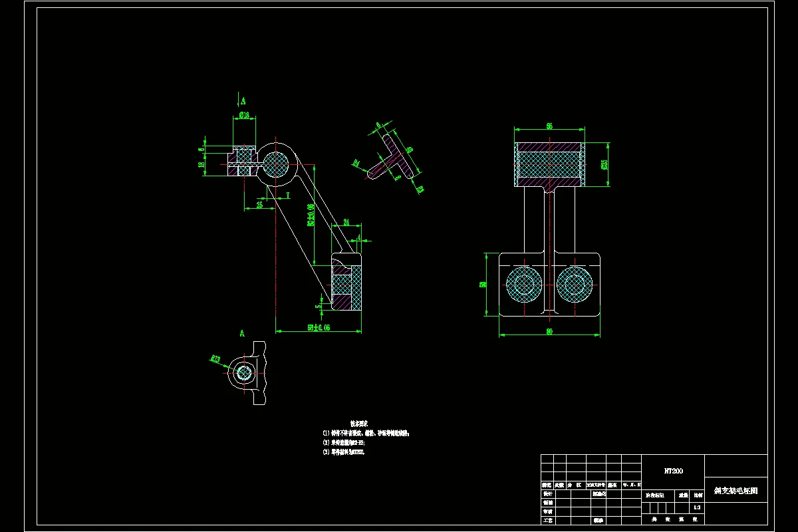Click the 设计 row label in title block
798x532 pixels.
[x=547, y=494]
